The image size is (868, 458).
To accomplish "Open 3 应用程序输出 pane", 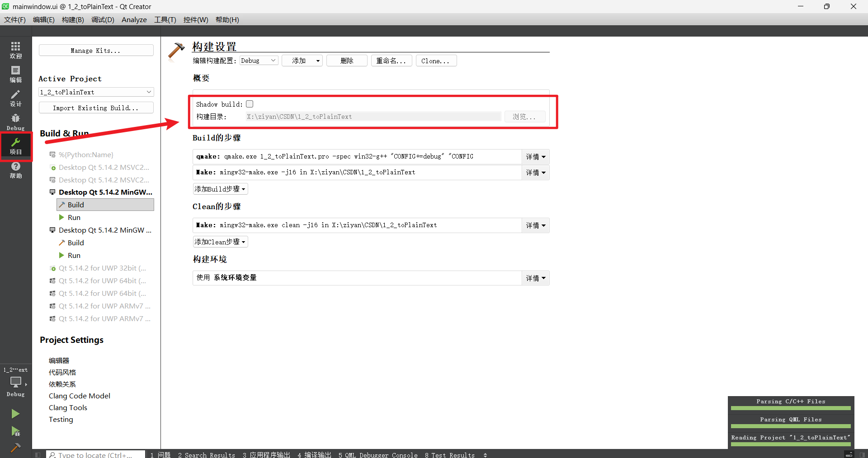I will click(266, 455).
